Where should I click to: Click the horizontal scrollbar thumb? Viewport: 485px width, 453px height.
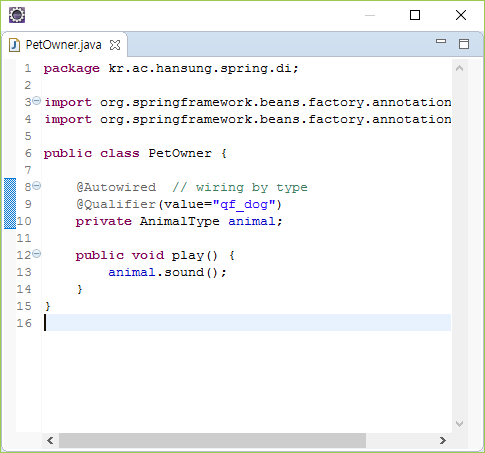[x=212, y=440]
